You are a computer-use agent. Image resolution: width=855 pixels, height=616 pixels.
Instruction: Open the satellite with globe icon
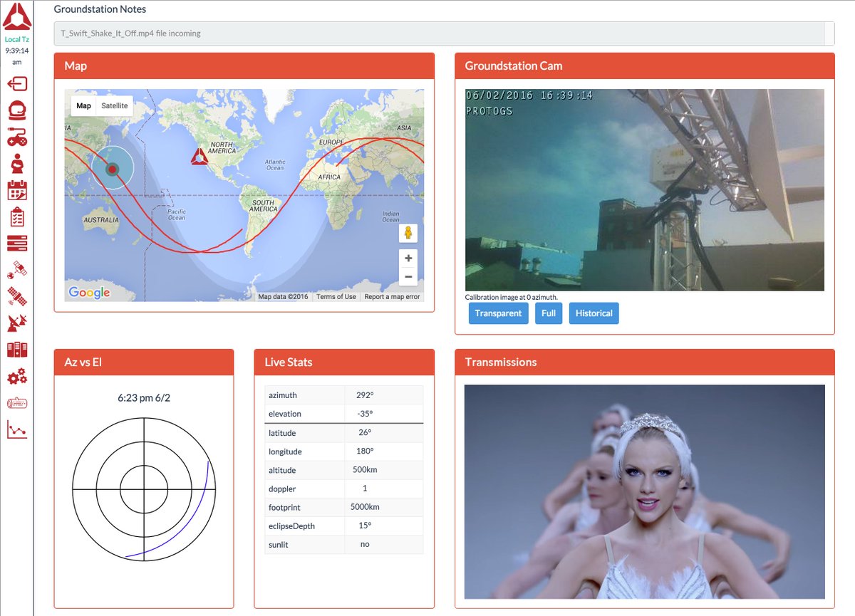click(x=17, y=269)
